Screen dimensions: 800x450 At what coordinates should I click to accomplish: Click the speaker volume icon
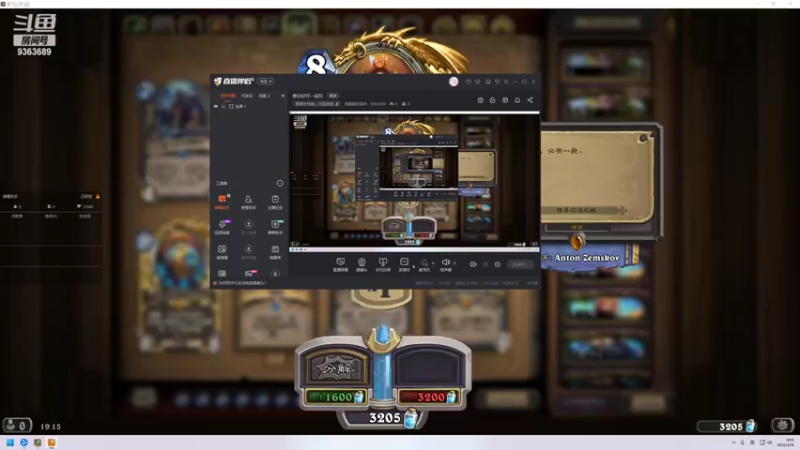click(445, 264)
